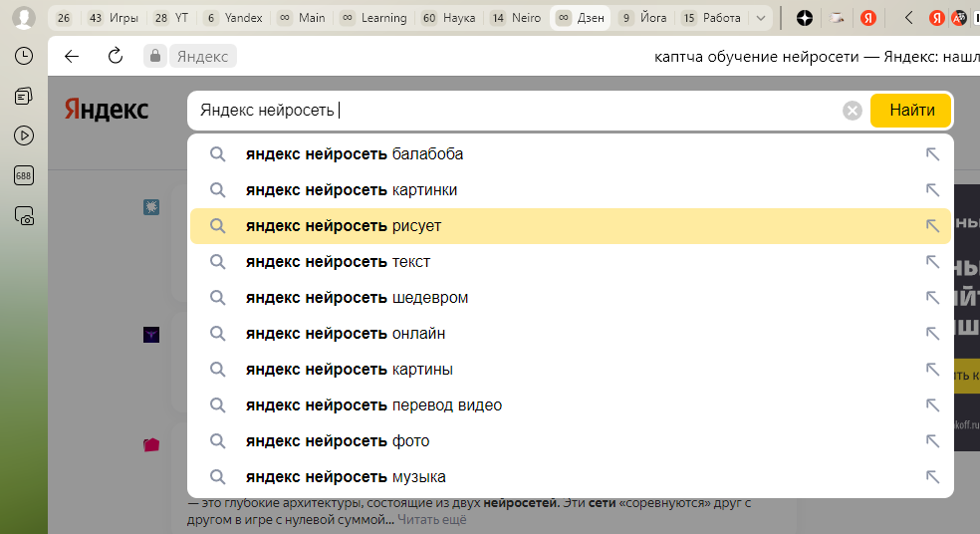Switch to the Yandex tab group
Screen dimensions: 980x534
(234, 18)
